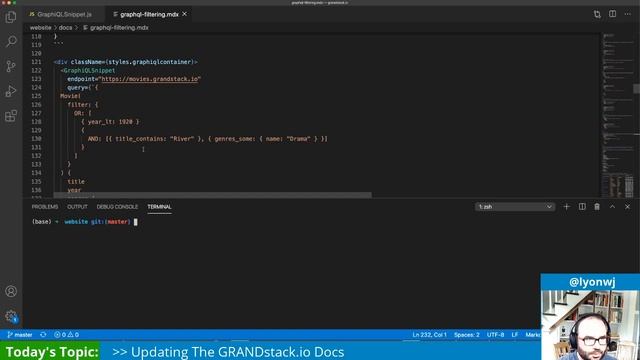Click the 'title' field on line 135
Viewport: 640px width, 360px height.
tap(76, 182)
